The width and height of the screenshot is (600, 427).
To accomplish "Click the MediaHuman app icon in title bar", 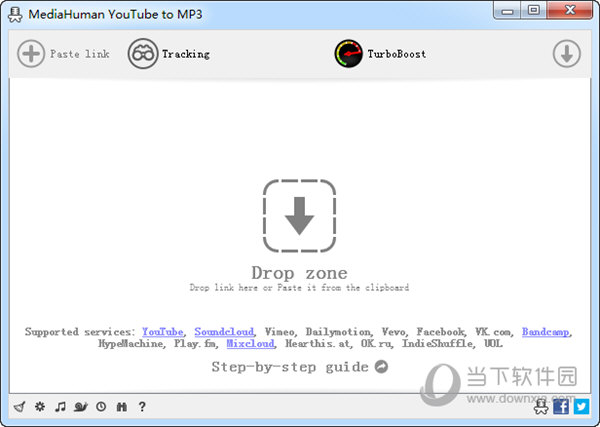I will [x=15, y=15].
